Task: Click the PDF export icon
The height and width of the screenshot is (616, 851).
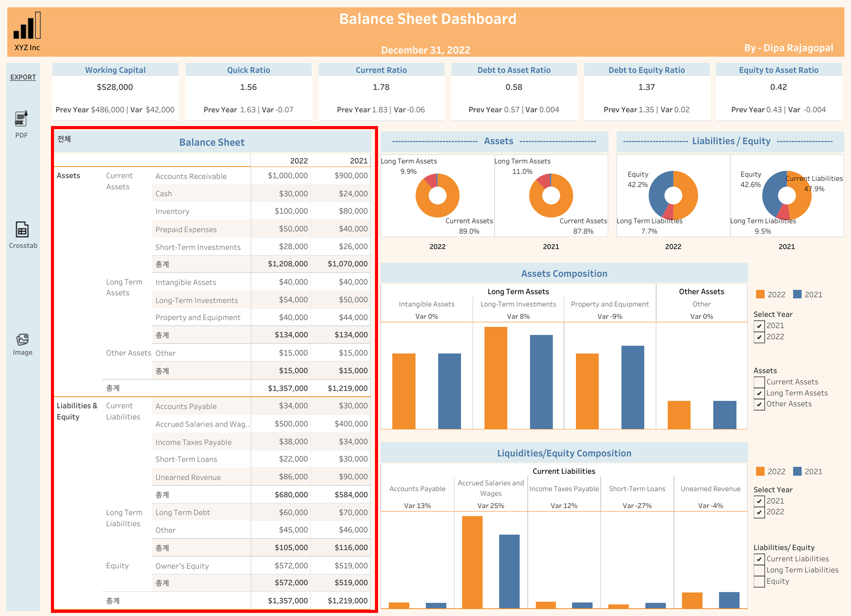Action: click(21, 119)
